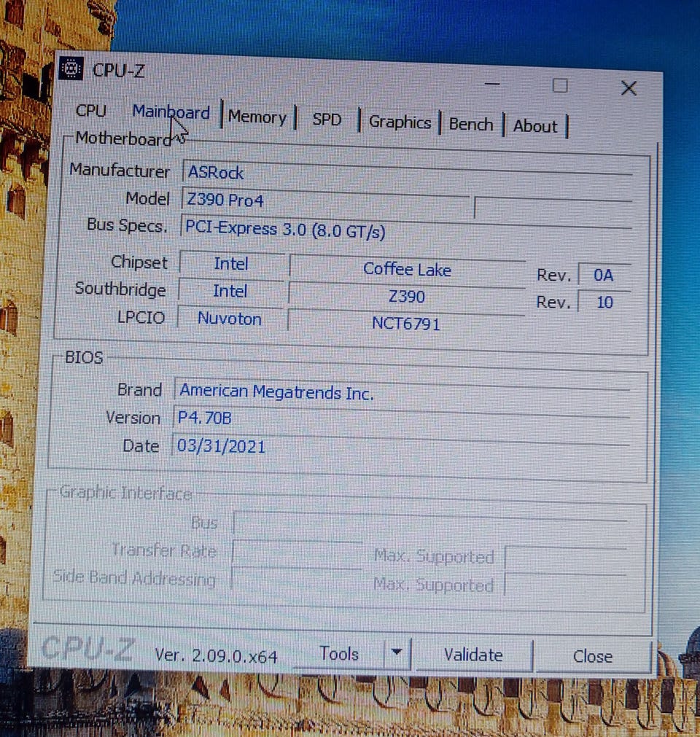The image size is (700, 737).
Task: Click the LPCIO label
Action: tap(141, 317)
